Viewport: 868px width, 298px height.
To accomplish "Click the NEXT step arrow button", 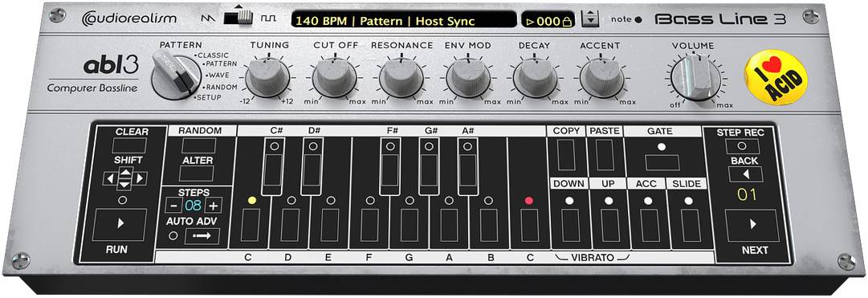I will 752,225.
